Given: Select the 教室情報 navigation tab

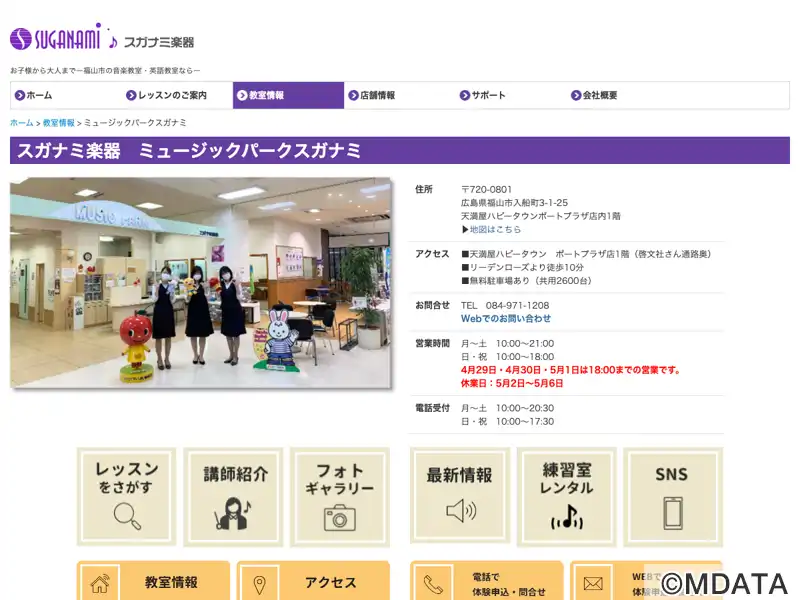Looking at the screenshot, I should pos(288,95).
